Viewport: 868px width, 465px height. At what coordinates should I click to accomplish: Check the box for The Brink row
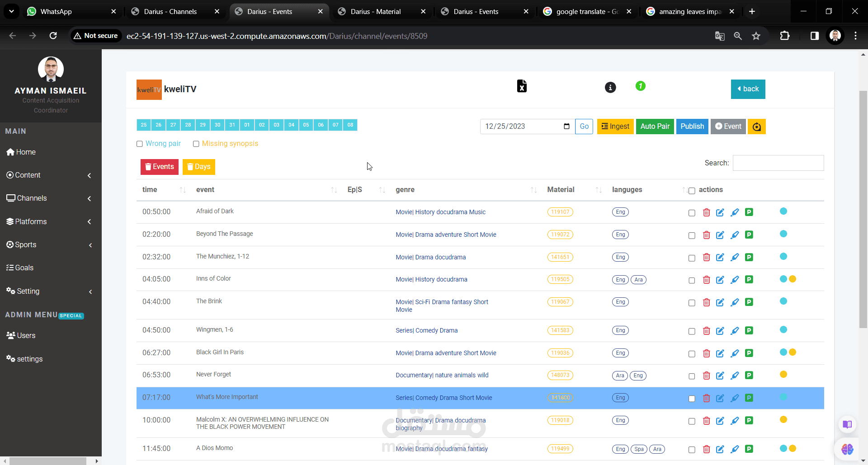point(692,303)
